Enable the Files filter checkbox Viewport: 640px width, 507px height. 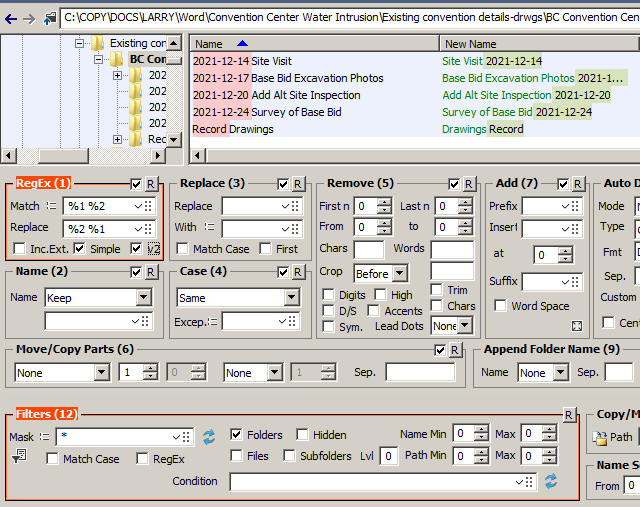coord(236,455)
